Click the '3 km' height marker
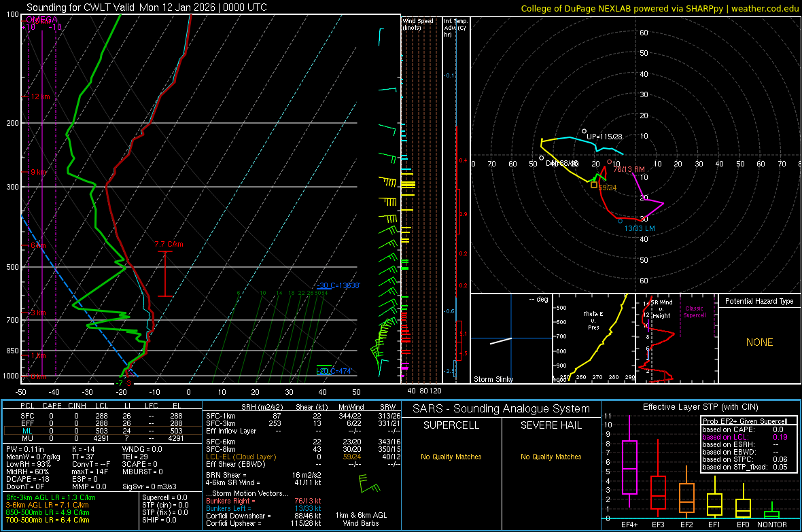This screenshot has width=802, height=532. (x=38, y=313)
